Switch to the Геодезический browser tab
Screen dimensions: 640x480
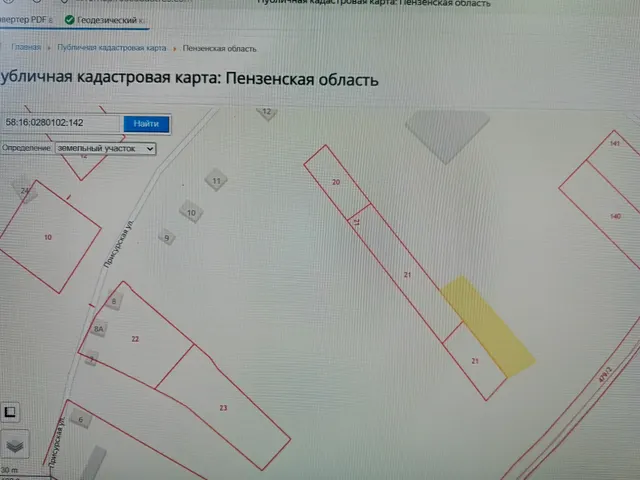105,20
